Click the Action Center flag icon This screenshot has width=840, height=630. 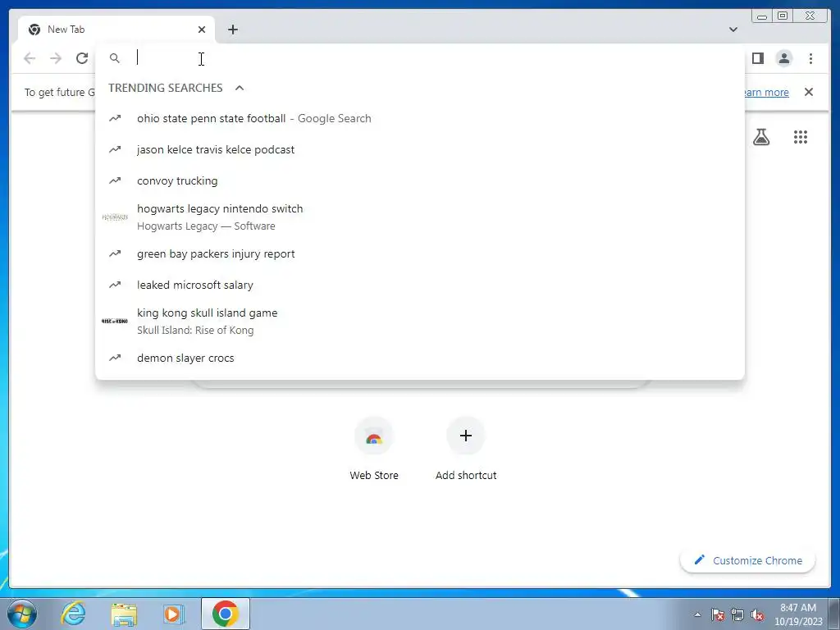(x=717, y=614)
